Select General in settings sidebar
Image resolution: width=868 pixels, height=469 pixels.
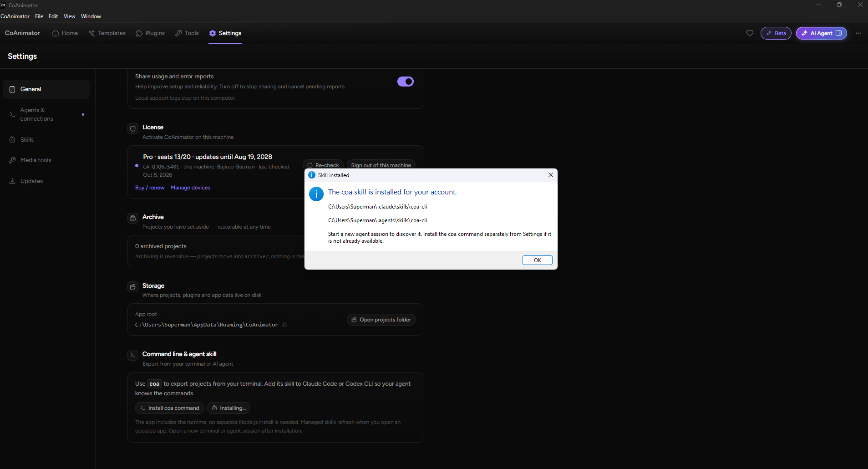coord(46,89)
